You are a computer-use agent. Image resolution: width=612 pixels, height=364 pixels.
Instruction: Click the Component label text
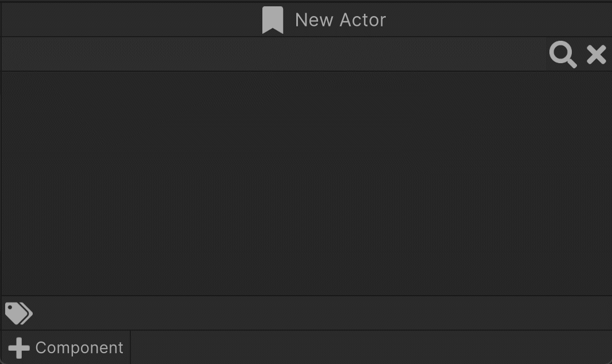click(79, 347)
